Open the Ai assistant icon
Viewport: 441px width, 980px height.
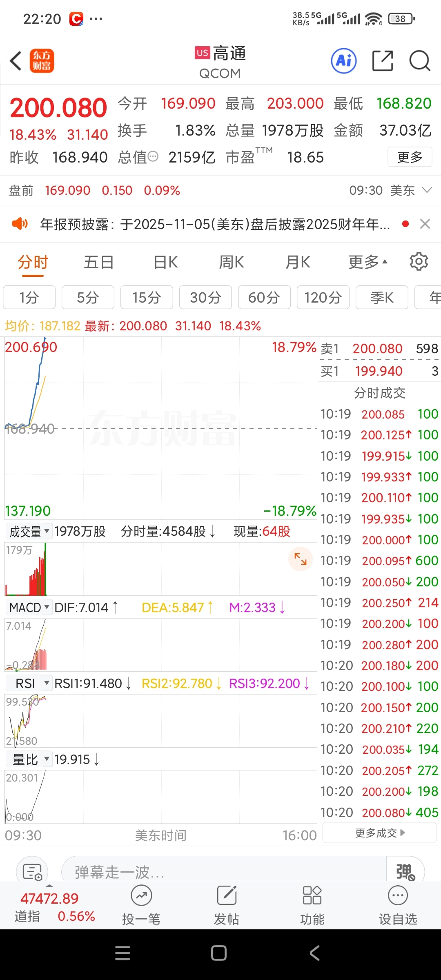click(344, 61)
